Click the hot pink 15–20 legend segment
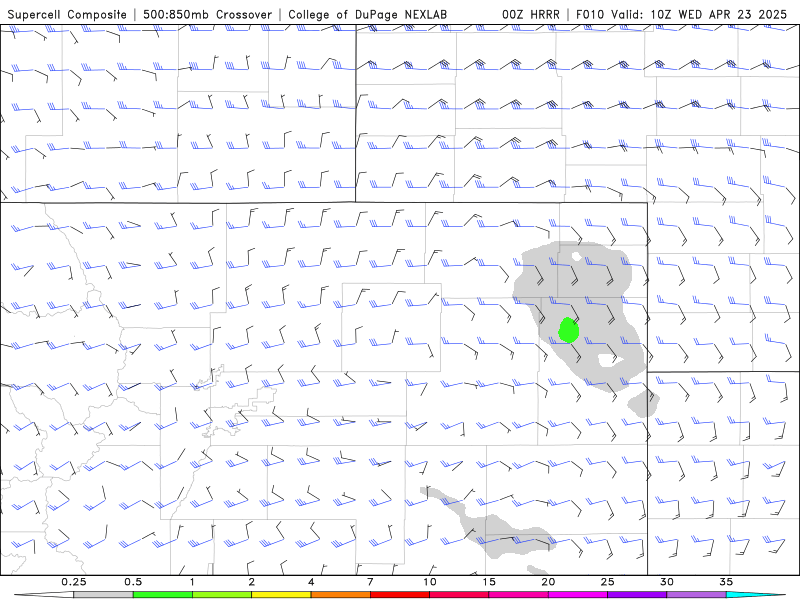The width and height of the screenshot is (800, 600). point(518,595)
